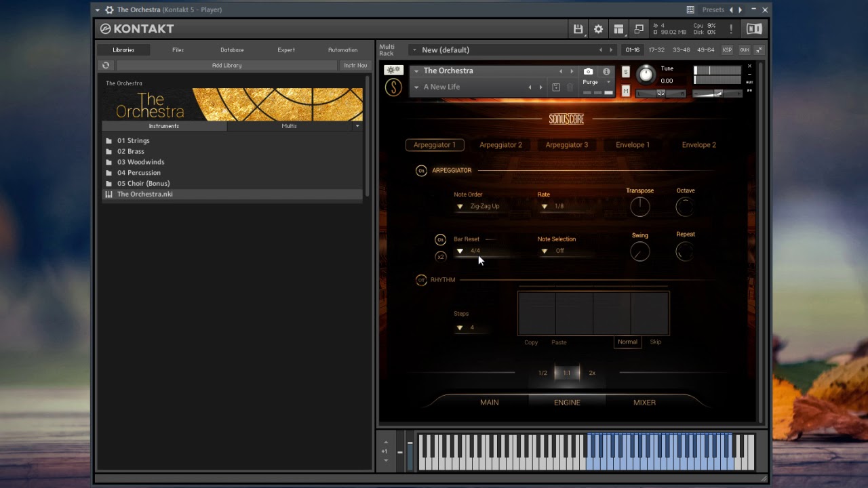Solo the instrument with the S button
Image resolution: width=868 pixels, height=488 pixels.
(x=625, y=72)
